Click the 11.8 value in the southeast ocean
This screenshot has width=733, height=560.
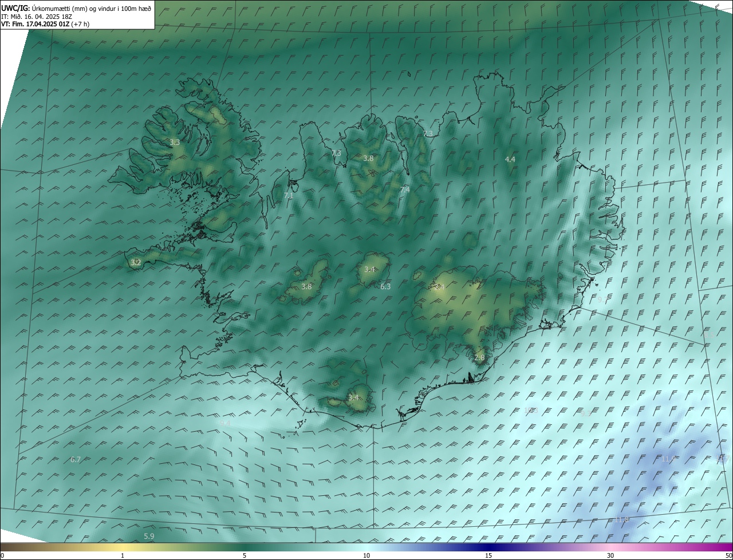(x=622, y=520)
